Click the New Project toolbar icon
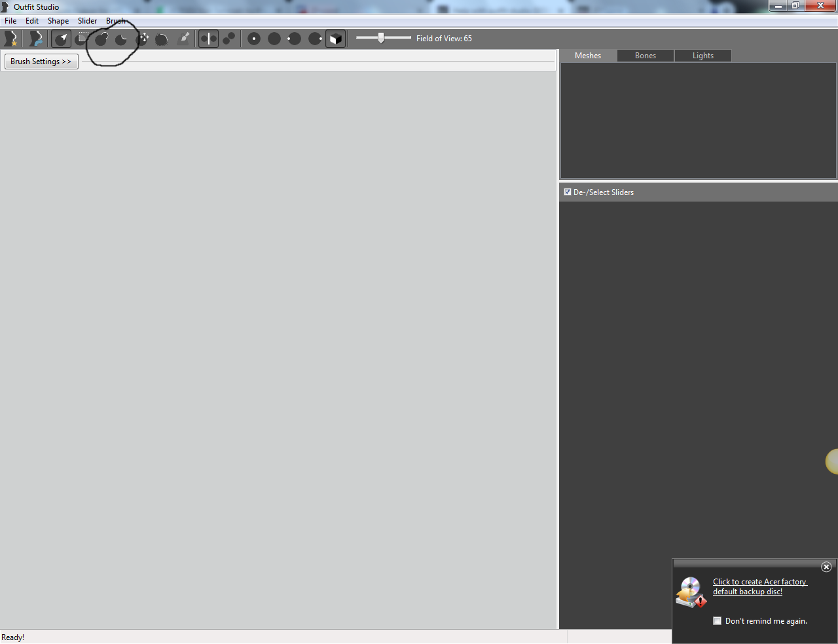Viewport: 838px width, 644px height. [10, 39]
